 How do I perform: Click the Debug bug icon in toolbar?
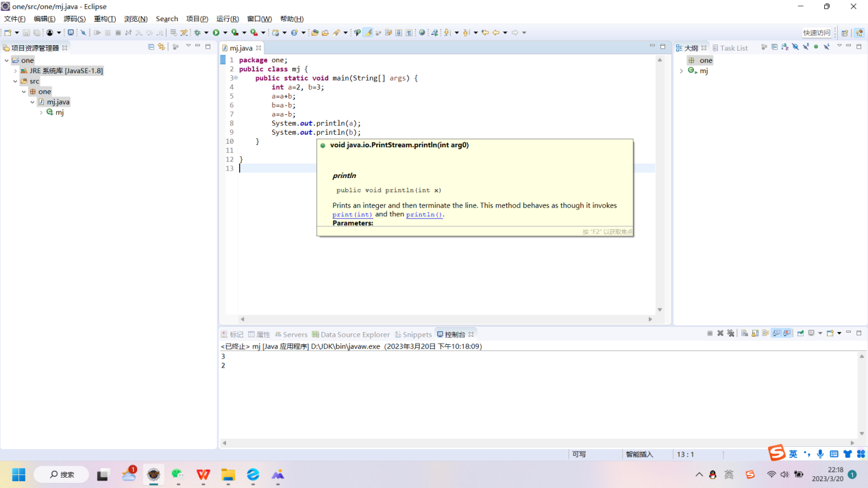click(197, 32)
